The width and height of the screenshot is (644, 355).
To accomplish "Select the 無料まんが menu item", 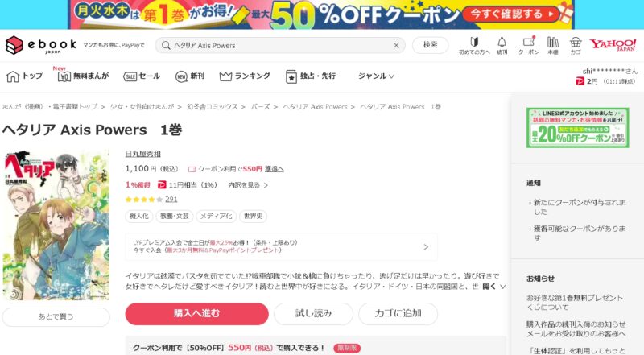I will pyautogui.click(x=84, y=76).
